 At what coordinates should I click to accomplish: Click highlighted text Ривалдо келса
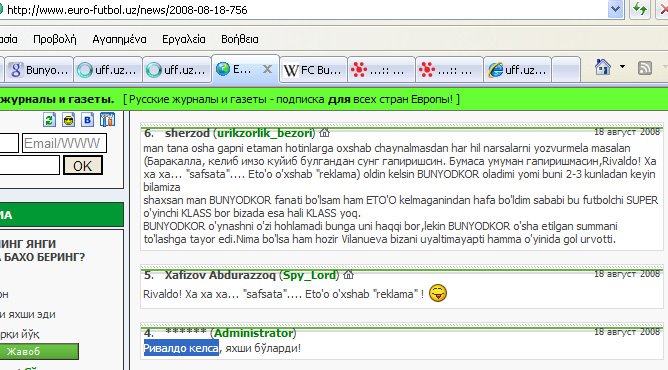(x=181, y=348)
